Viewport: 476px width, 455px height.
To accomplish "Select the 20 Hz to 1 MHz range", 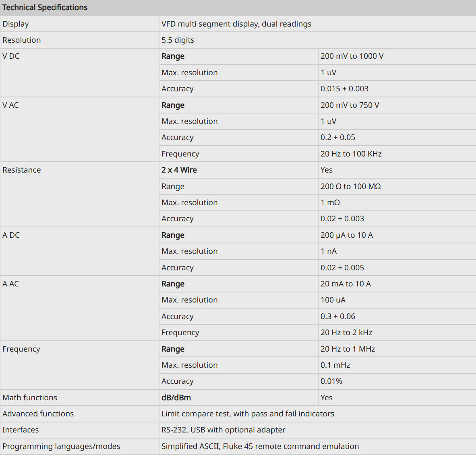I will pos(348,349).
